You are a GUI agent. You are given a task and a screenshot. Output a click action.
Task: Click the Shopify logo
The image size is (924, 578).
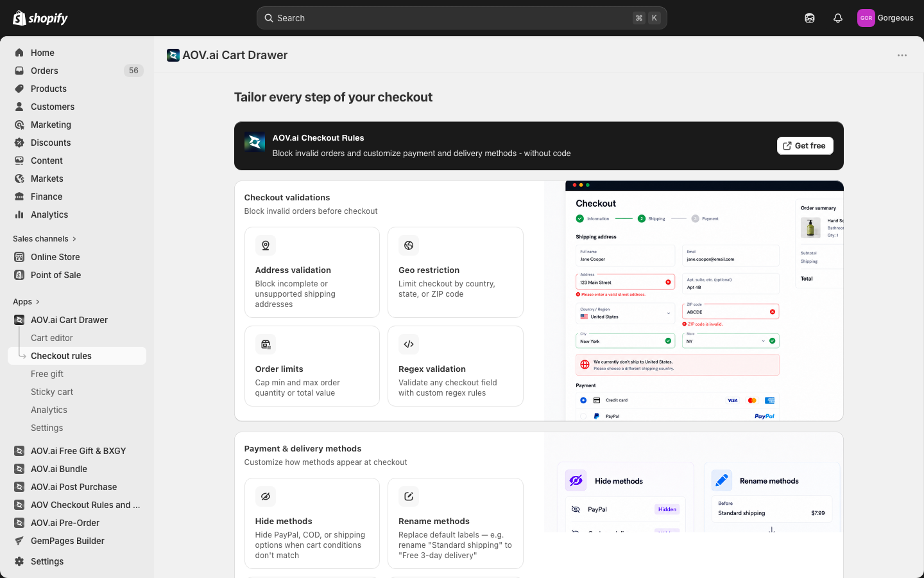point(40,18)
